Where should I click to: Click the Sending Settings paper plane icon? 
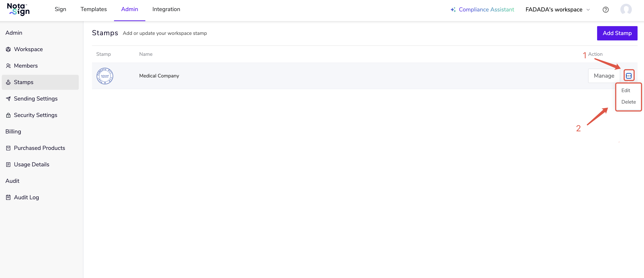(8, 99)
